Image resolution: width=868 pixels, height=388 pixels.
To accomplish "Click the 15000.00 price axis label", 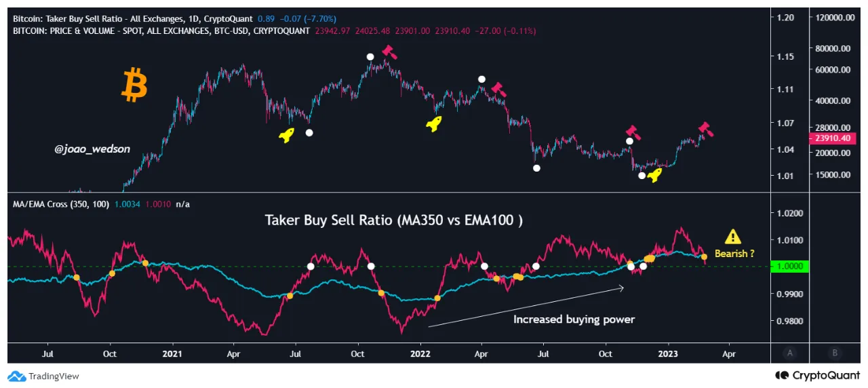I will pyautogui.click(x=833, y=174).
